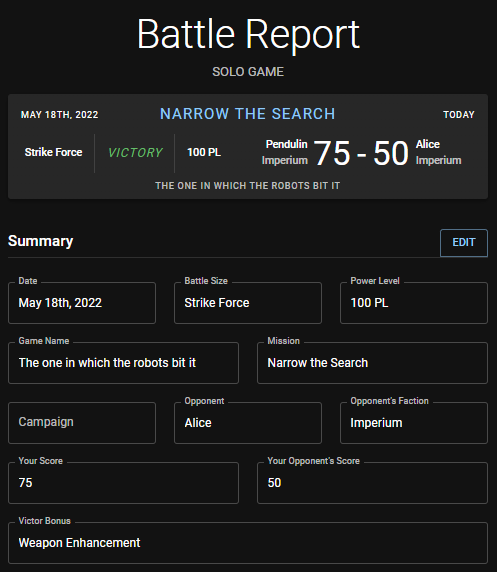Select the Pendulin player name in scorecard
Image resolution: width=497 pixels, height=572 pixels.
tap(286, 144)
